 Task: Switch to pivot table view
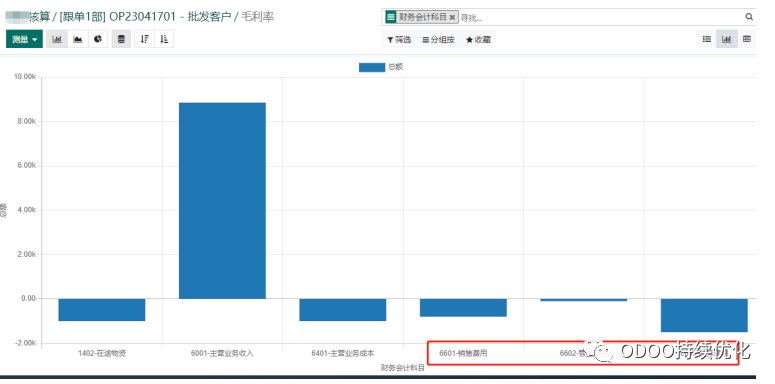(747, 39)
